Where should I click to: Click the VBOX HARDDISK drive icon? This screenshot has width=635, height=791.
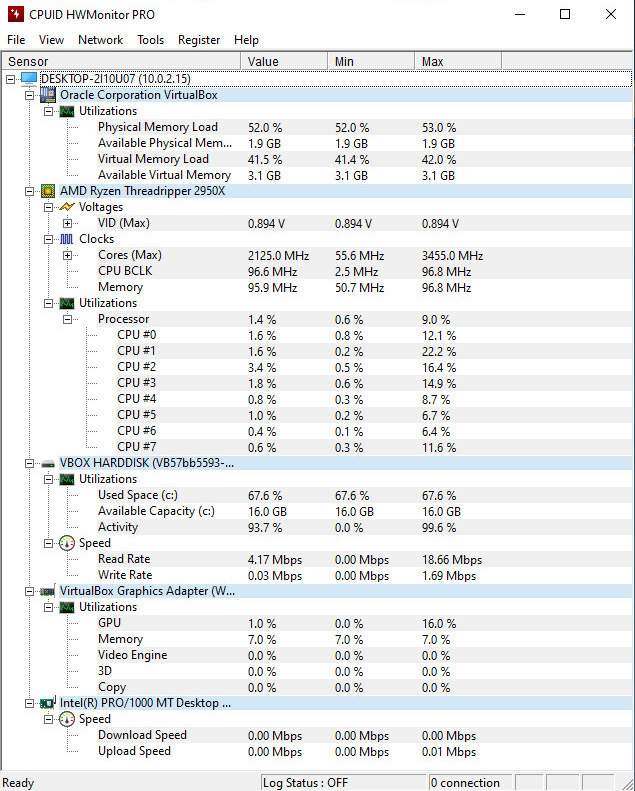pyautogui.click(x=47, y=463)
